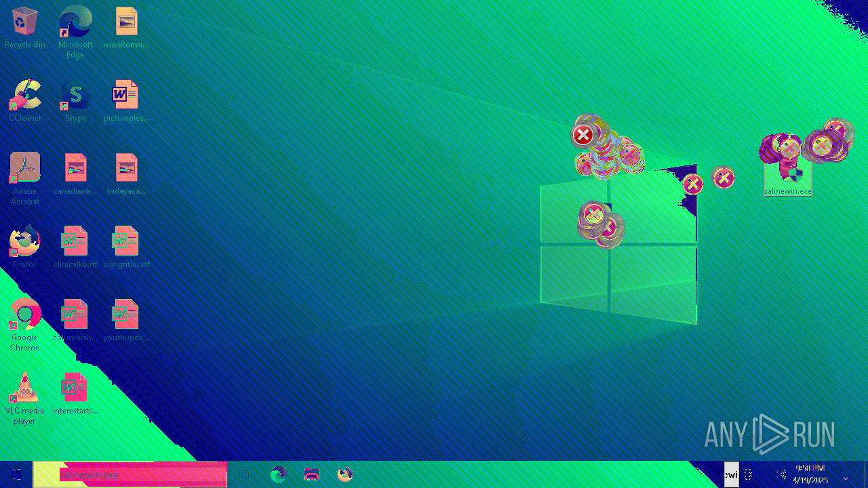This screenshot has height=488, width=868.
Task: Open the Firefox desktop shortcut
Action: click(x=24, y=247)
